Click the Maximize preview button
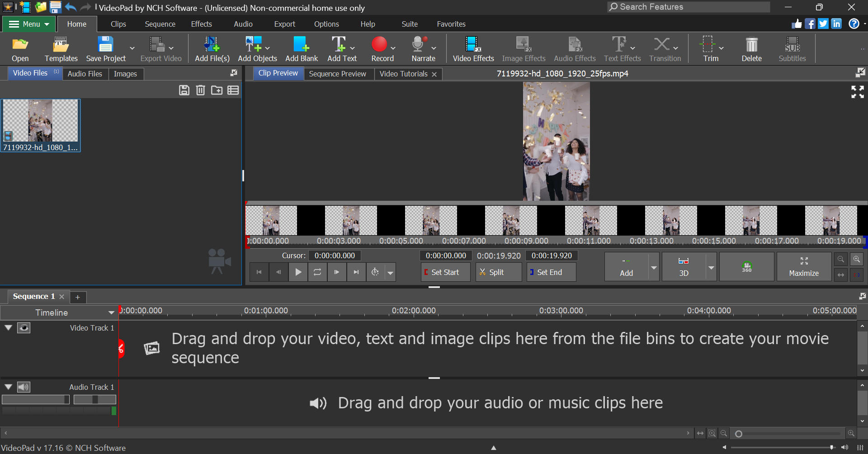Image resolution: width=868 pixels, height=454 pixels. [804, 266]
